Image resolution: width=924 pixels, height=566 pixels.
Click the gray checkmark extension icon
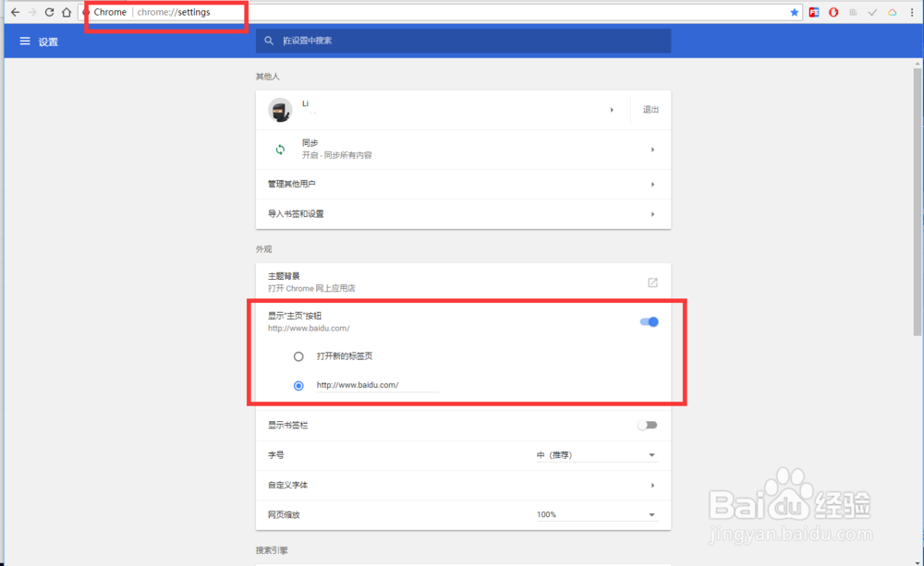[873, 12]
